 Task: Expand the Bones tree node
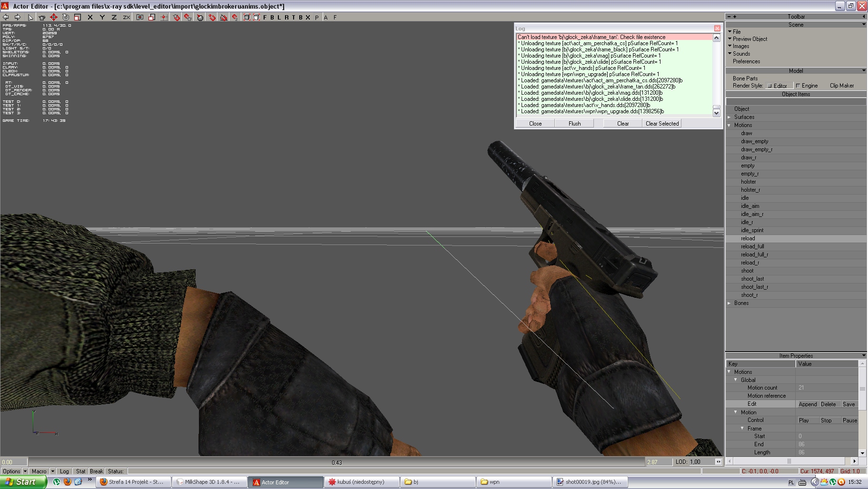pos(729,303)
